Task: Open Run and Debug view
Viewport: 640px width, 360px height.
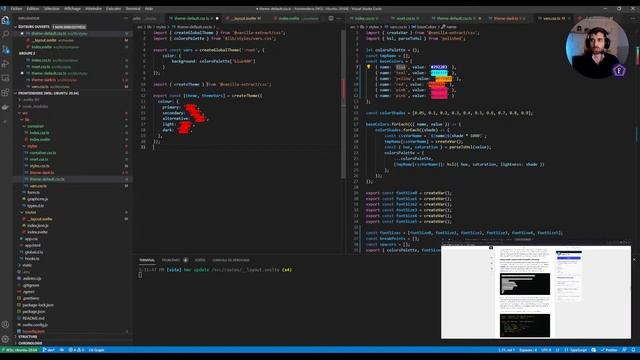Action: 6,64
